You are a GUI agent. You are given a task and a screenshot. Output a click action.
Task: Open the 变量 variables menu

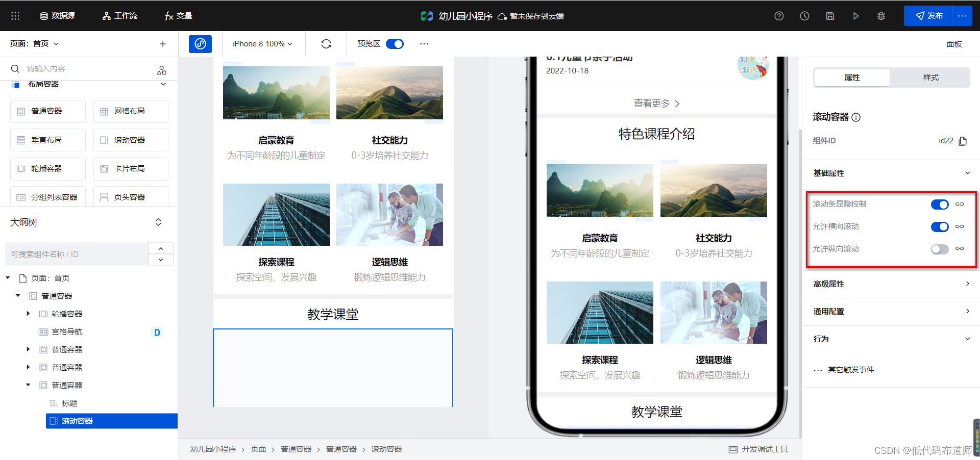(179, 16)
